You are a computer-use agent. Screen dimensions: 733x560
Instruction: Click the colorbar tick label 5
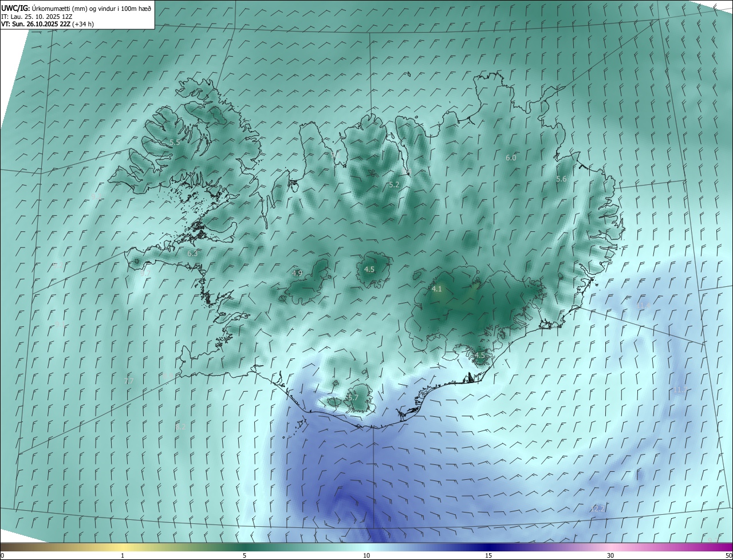[x=245, y=556]
